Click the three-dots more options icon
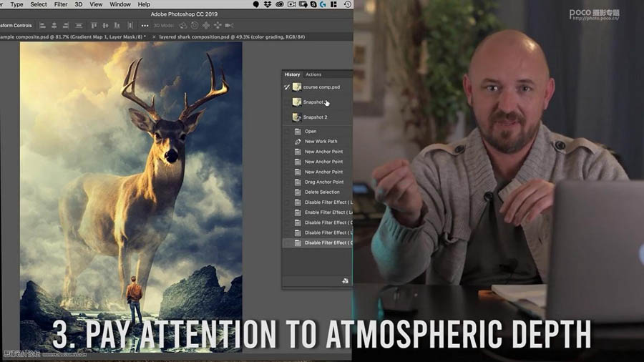Viewport: 644px width, 362px height. (x=145, y=26)
